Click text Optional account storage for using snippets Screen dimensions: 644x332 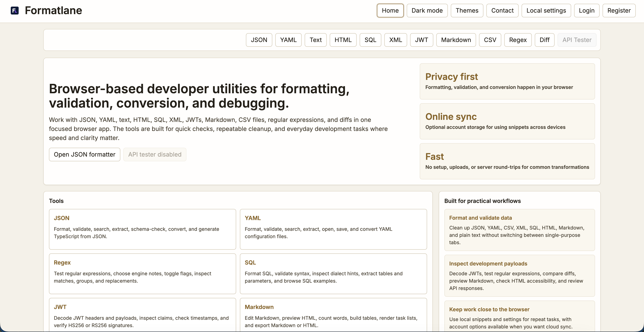pos(495,127)
